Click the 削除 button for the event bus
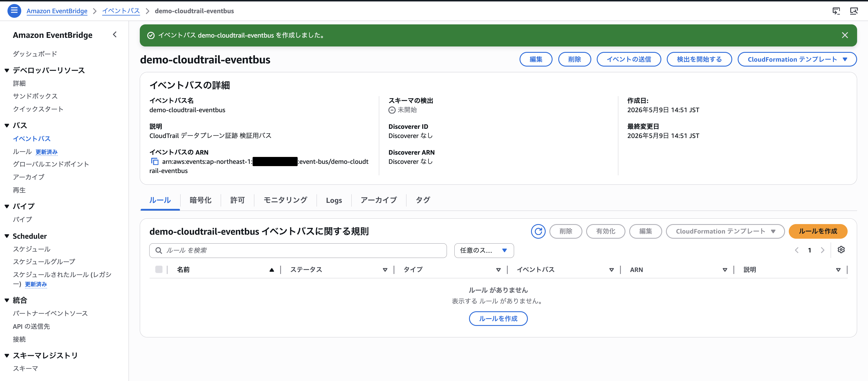868x381 pixels. pyautogui.click(x=574, y=59)
